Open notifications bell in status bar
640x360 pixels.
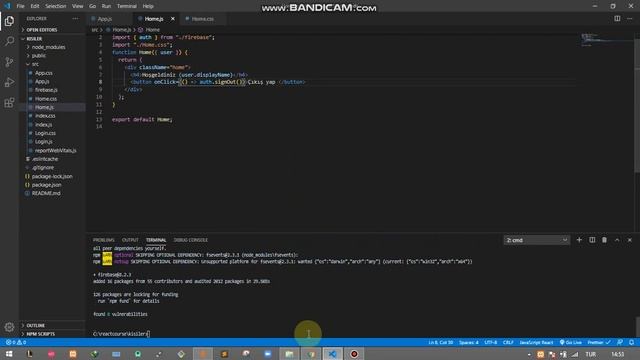pos(631,342)
